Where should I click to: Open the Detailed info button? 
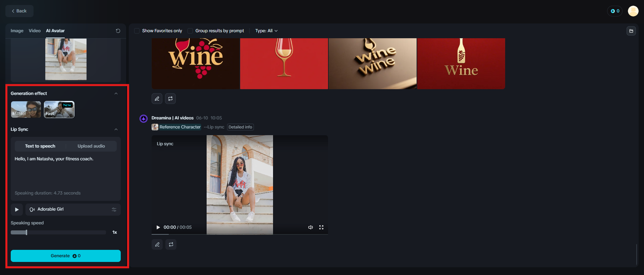click(240, 127)
